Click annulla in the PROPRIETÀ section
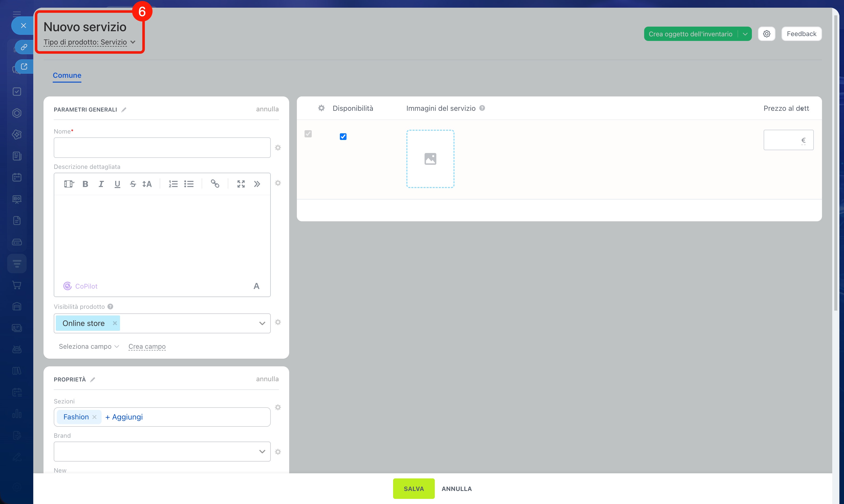The height and width of the screenshot is (504, 844). (267, 379)
